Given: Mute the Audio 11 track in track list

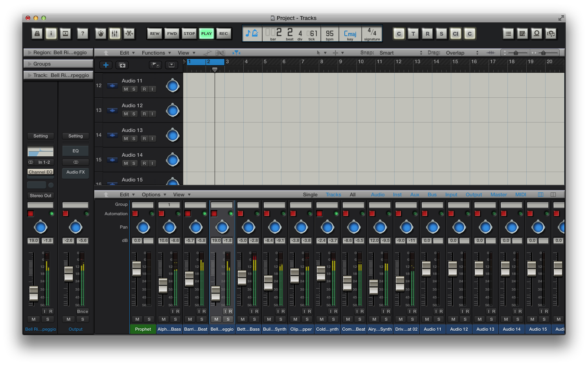Looking at the screenshot, I should [x=126, y=89].
